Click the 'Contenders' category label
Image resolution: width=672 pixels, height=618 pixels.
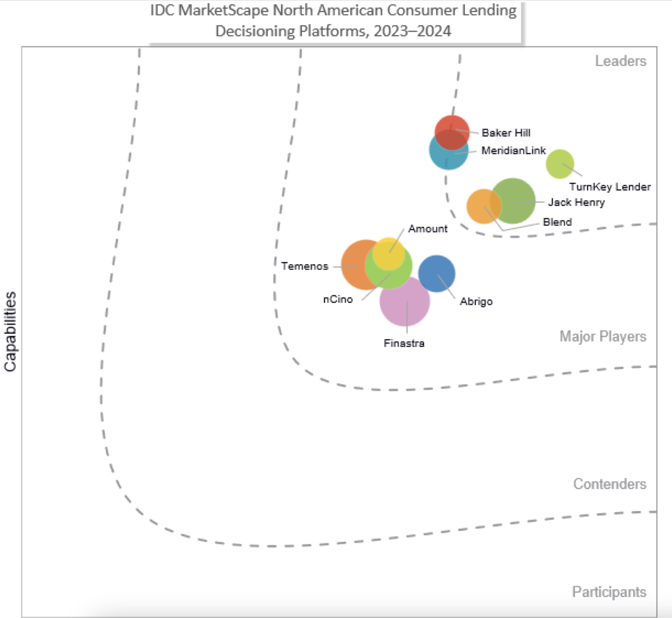[x=610, y=484]
